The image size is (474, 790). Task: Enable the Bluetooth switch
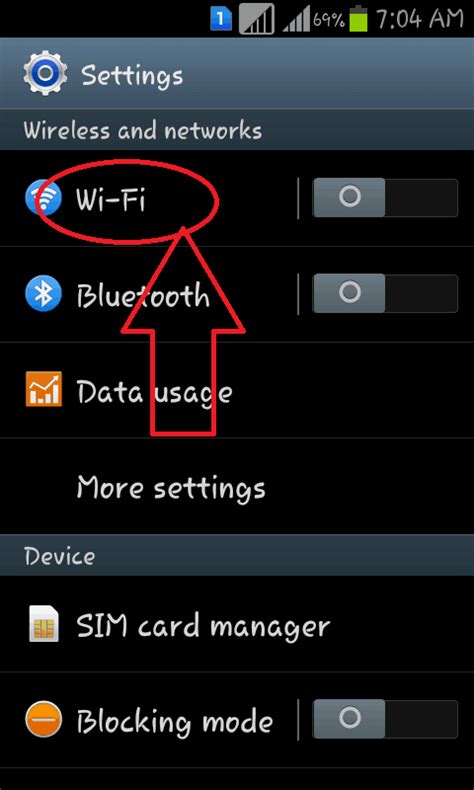(x=385, y=294)
